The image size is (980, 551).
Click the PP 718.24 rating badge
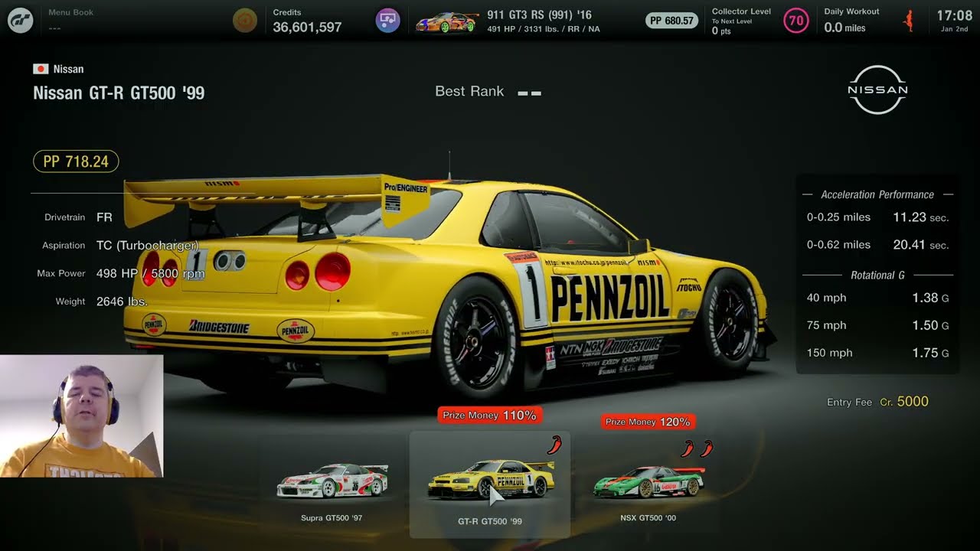pos(76,161)
